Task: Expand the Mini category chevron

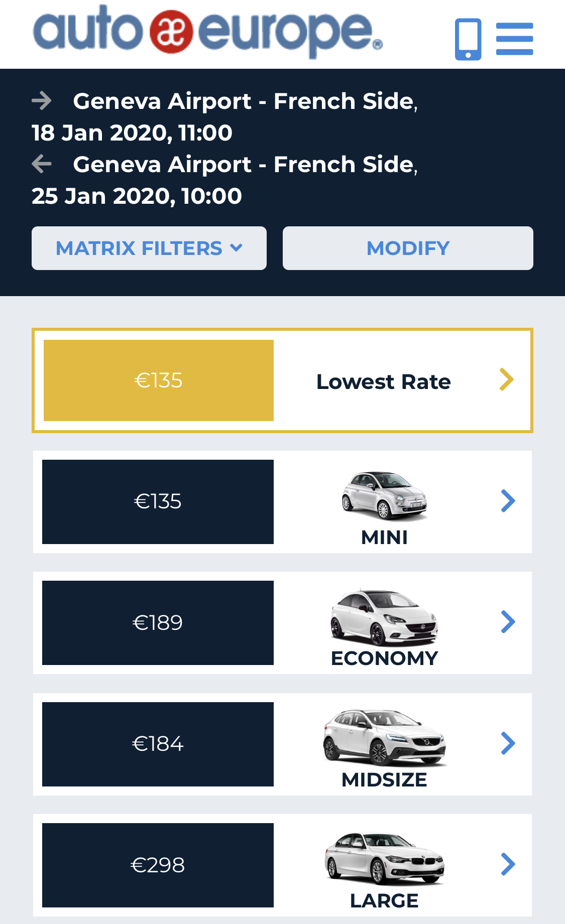Action: point(508,501)
